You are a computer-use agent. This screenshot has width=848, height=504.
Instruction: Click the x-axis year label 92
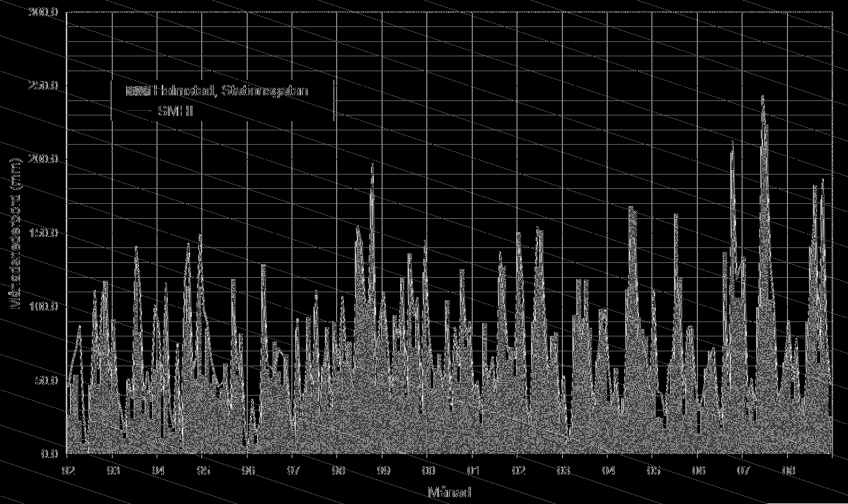(67, 471)
